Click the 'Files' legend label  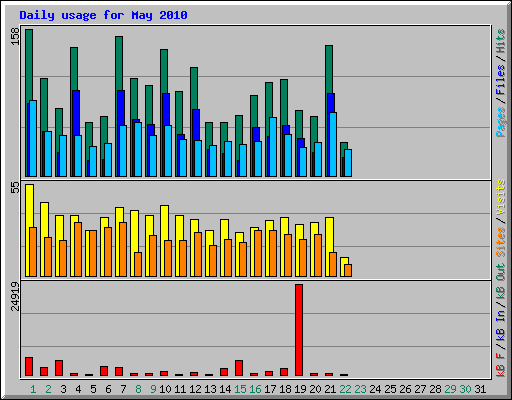[501, 79]
